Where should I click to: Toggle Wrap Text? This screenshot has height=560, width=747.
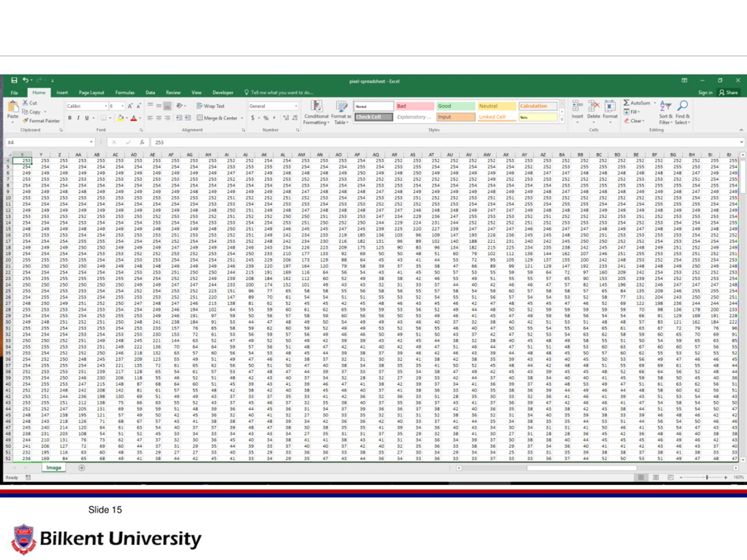tap(210, 106)
